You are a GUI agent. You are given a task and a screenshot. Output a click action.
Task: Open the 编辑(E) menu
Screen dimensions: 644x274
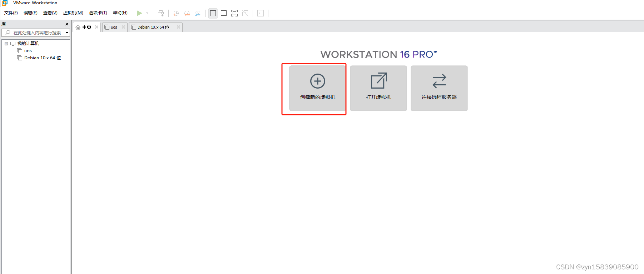point(30,13)
